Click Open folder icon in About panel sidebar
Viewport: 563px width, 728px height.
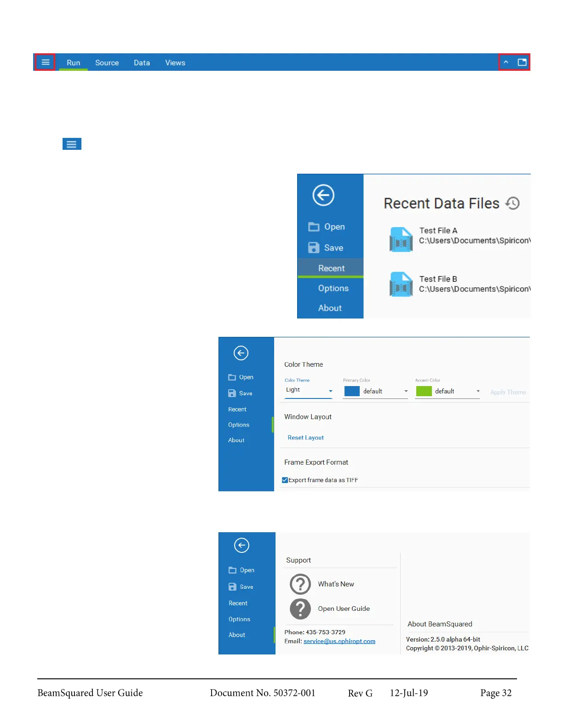tap(232, 570)
